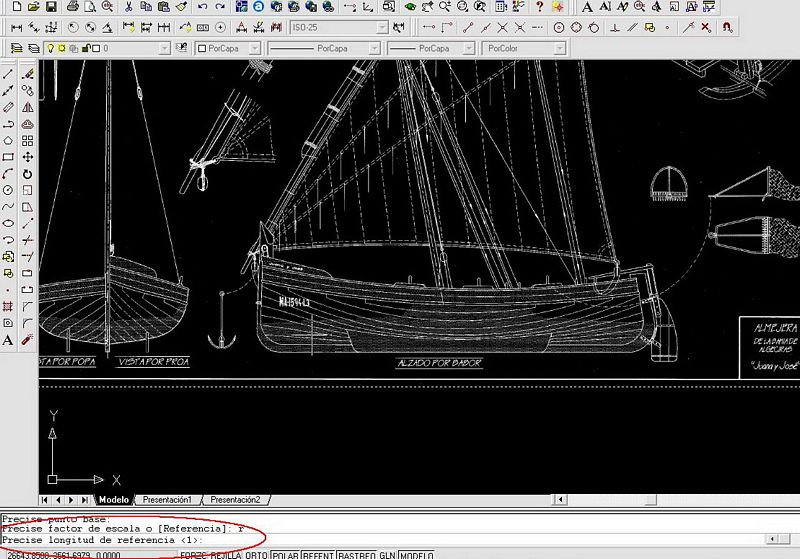Click Snap to Perpendicular icon
800x559 pixels.
[x=615, y=28]
